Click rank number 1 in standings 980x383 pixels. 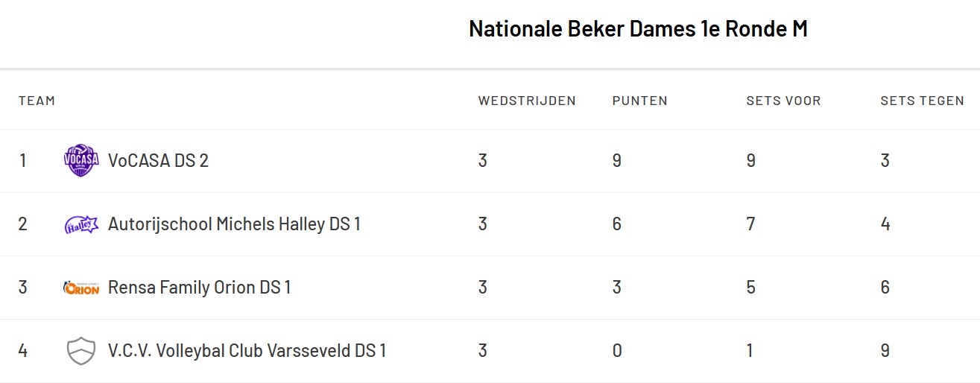[x=23, y=160]
